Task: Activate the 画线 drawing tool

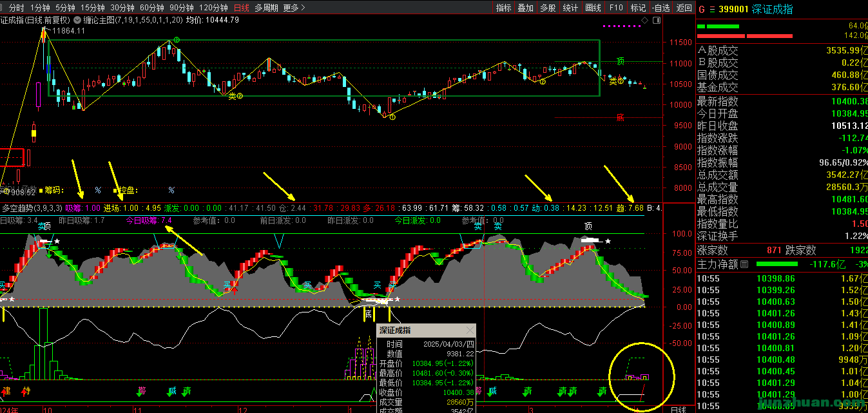Action: (x=593, y=8)
